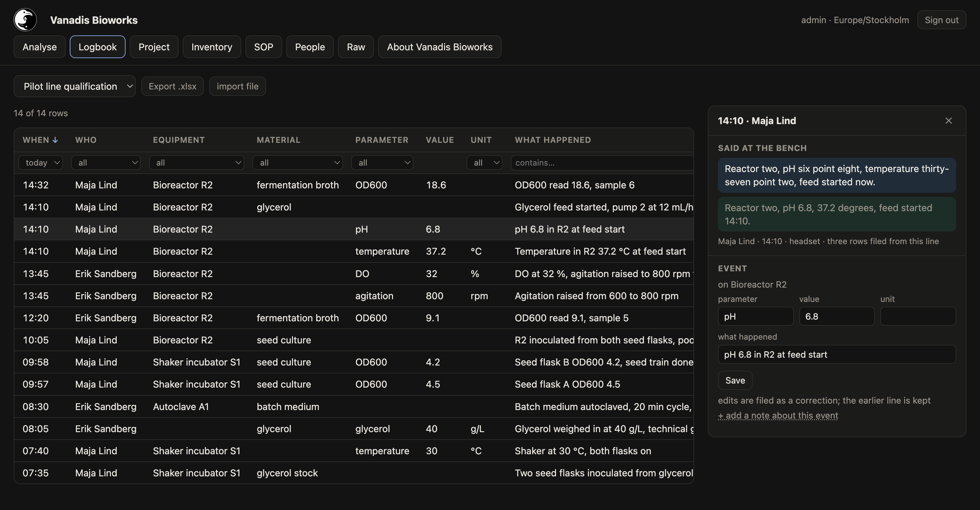Image resolution: width=980 pixels, height=510 pixels.
Task: Select the 12:20 OD600 9.1 row
Action: (354, 317)
